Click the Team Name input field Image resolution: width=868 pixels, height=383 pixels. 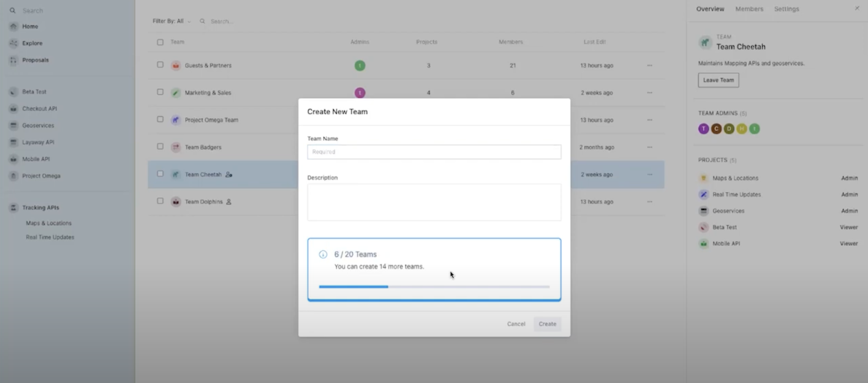click(x=434, y=152)
